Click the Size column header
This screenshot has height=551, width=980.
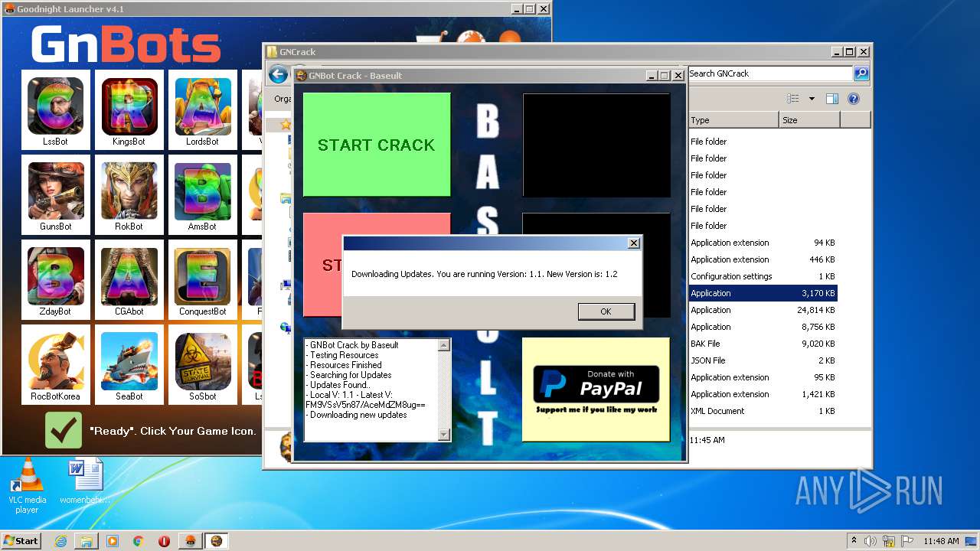click(x=809, y=120)
